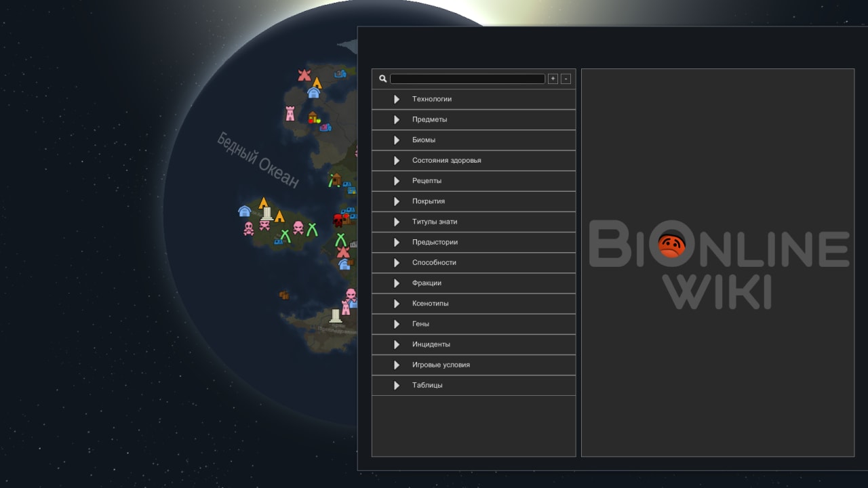
Task: Expand the Предметы category arrow
Action: (397, 119)
